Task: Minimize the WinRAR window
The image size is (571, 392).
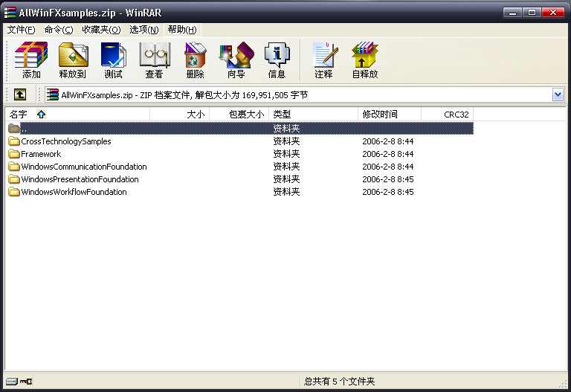Action: pyautogui.click(x=512, y=13)
